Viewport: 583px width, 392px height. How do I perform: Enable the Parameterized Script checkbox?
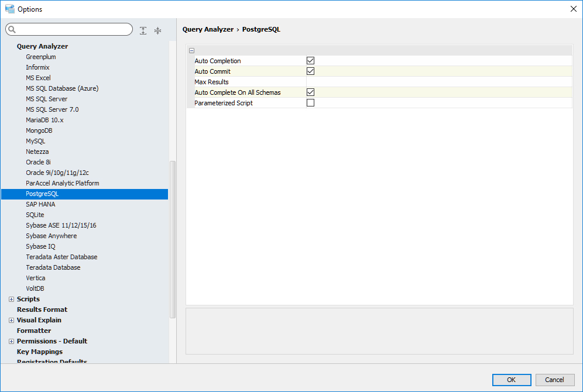click(x=311, y=103)
